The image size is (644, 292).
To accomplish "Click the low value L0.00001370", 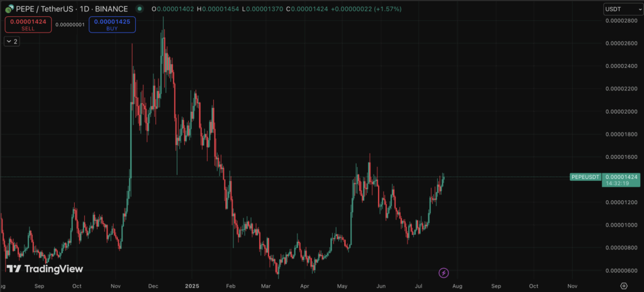I will pos(262,9).
